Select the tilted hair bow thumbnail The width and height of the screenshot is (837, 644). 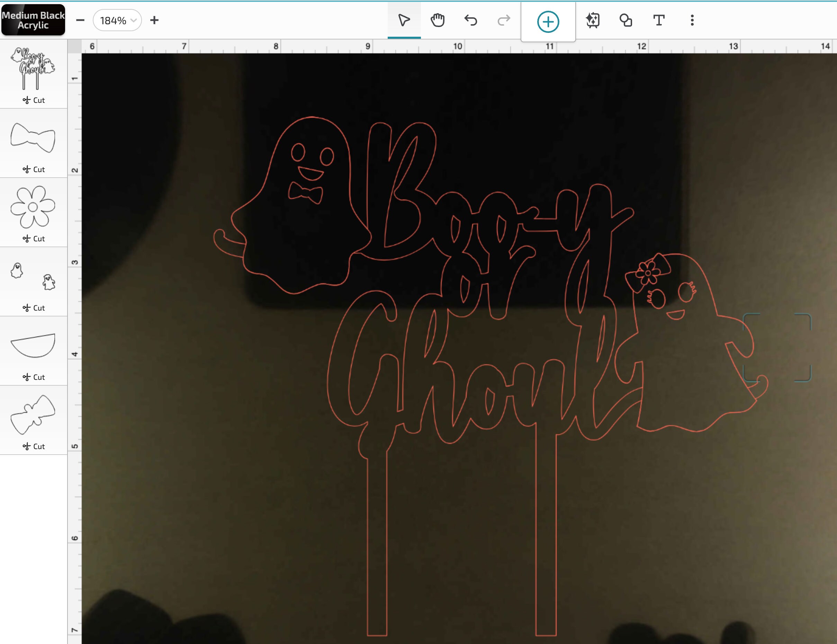[33, 415]
